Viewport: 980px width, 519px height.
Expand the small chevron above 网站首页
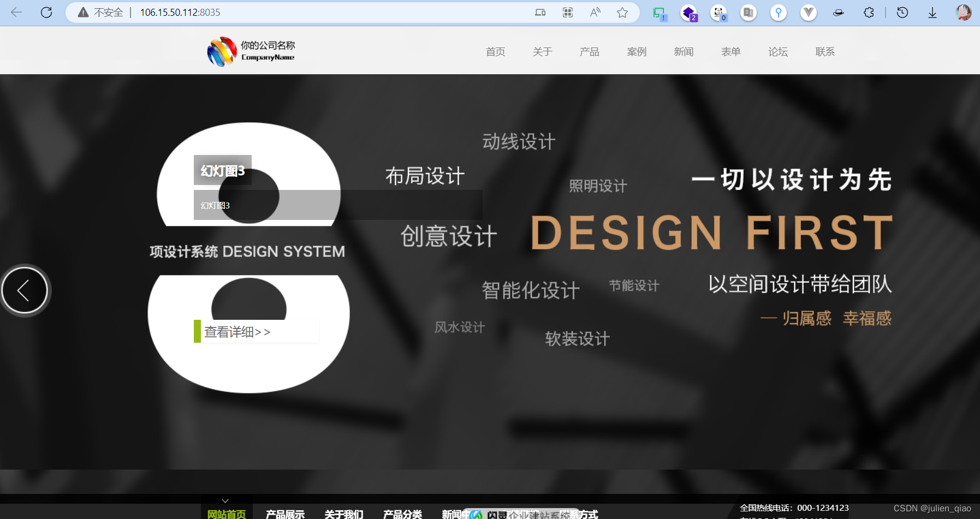(x=225, y=500)
